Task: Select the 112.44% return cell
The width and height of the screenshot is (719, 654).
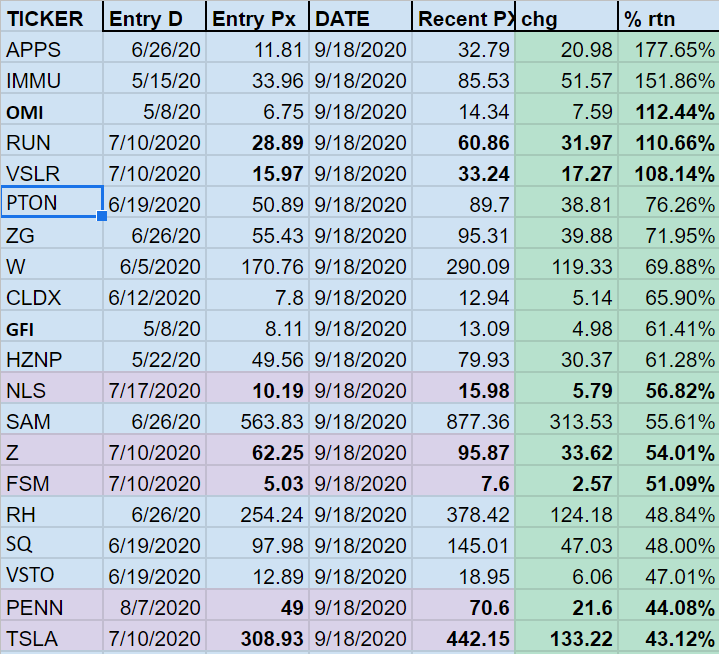Action: (669, 110)
